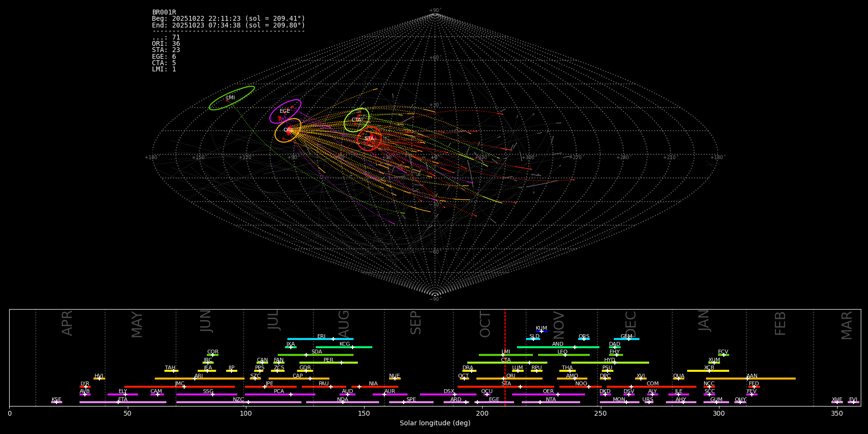This screenshot has width=868, height=434.
Task: Click the NDA shower bar in timeline
Action: pos(342,402)
